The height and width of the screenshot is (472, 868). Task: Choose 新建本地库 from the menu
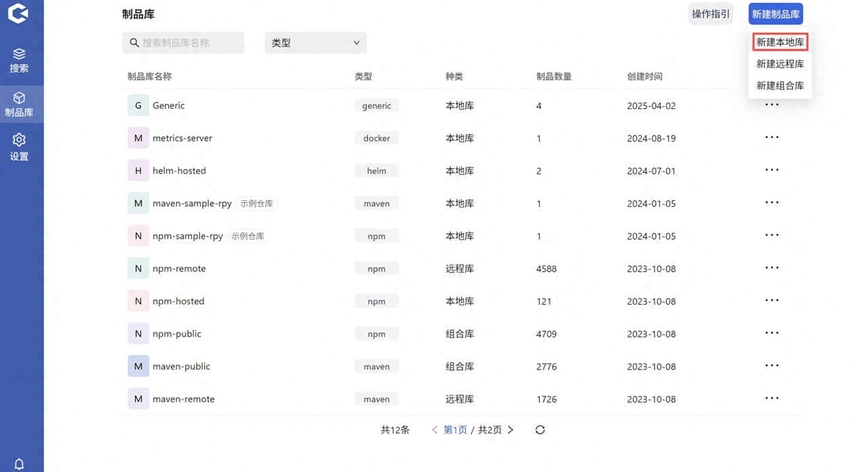(x=779, y=41)
